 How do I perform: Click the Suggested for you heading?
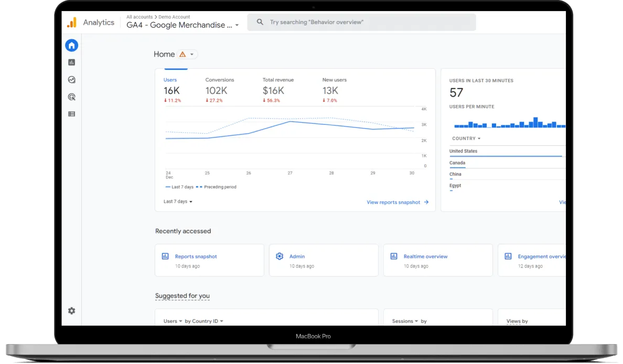(182, 296)
